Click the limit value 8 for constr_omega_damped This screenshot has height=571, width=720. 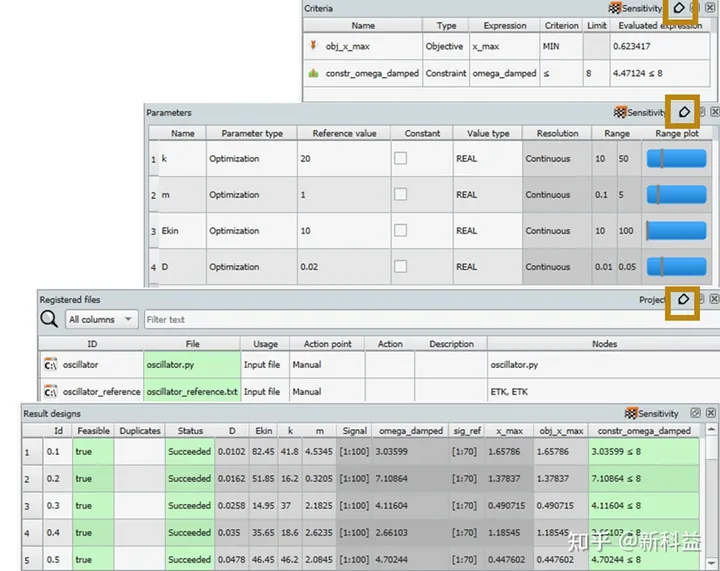click(x=596, y=73)
